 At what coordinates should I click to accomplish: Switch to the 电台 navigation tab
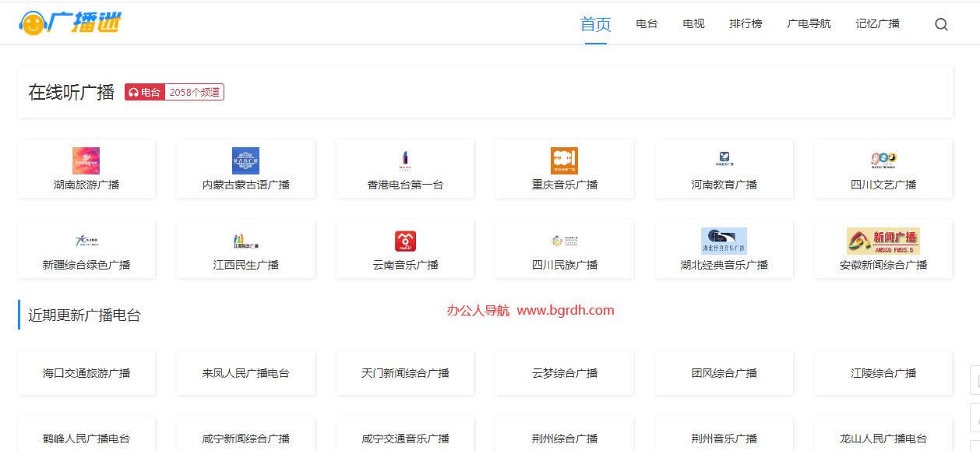[x=647, y=24]
